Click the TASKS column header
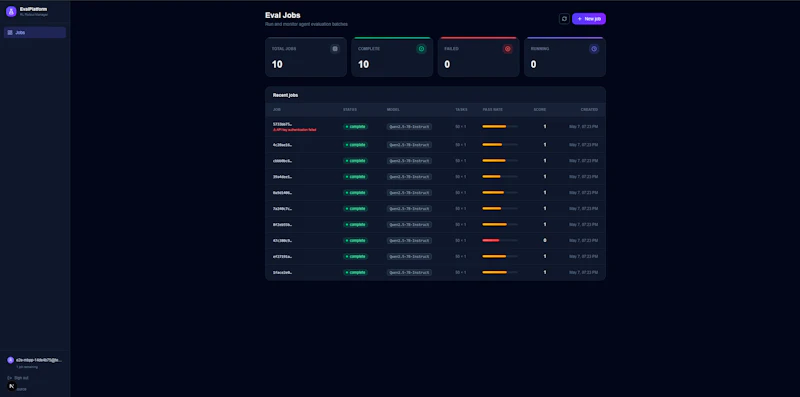The image size is (800, 397). 461,110
